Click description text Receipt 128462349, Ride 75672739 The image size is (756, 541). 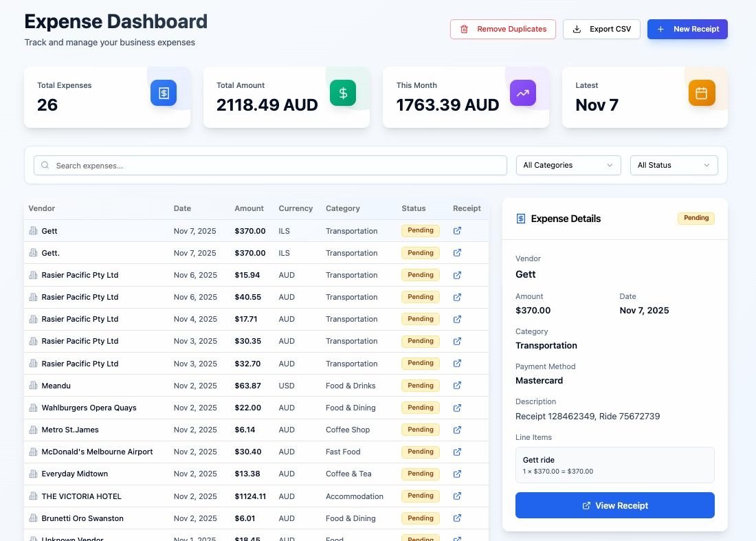pos(587,416)
